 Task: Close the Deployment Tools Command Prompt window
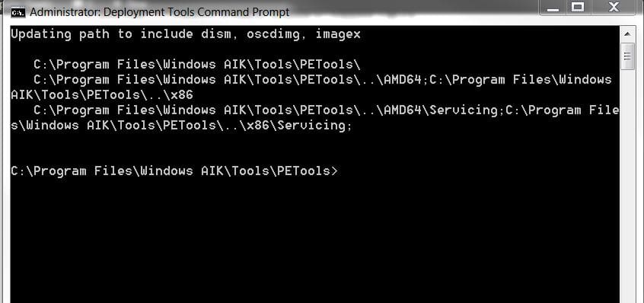[x=614, y=8]
